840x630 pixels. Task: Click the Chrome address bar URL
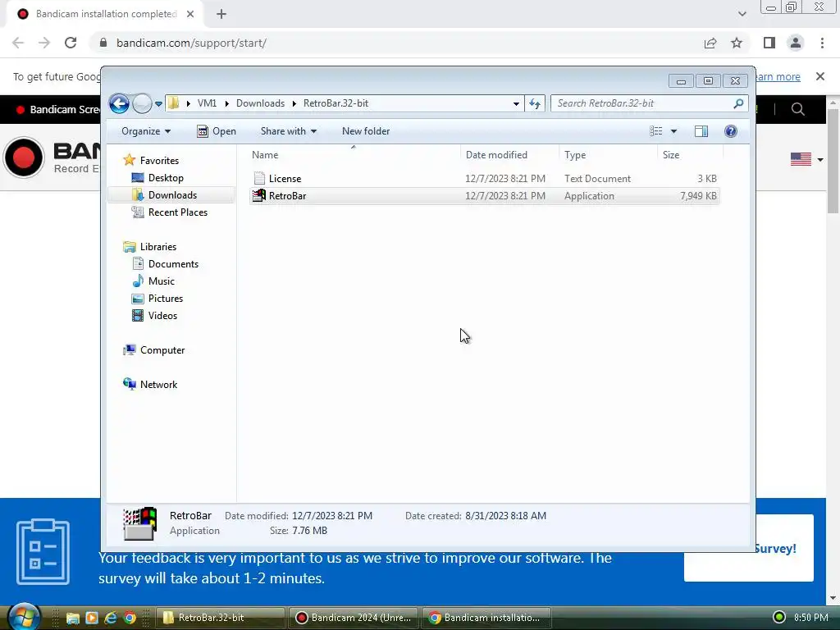[x=191, y=43]
